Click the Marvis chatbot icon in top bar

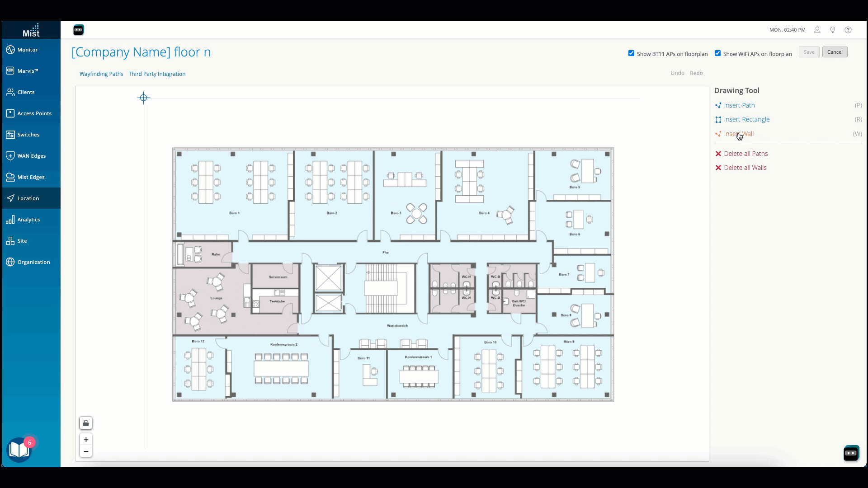(x=78, y=30)
